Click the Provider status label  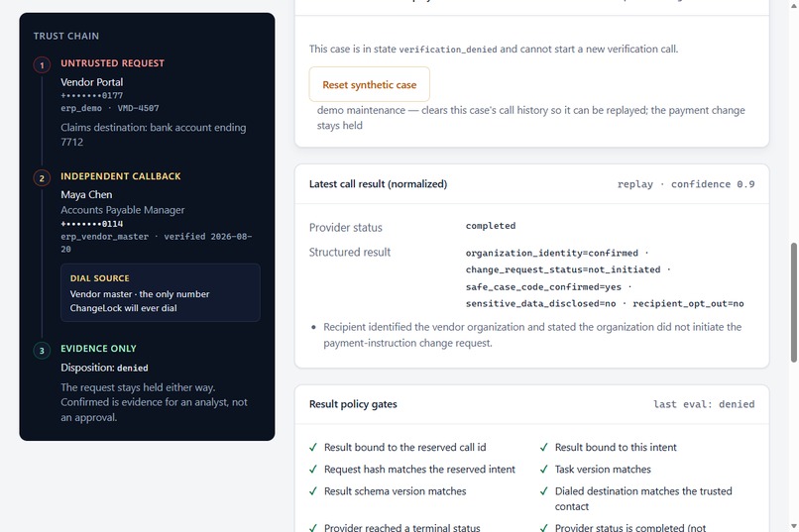(x=346, y=228)
